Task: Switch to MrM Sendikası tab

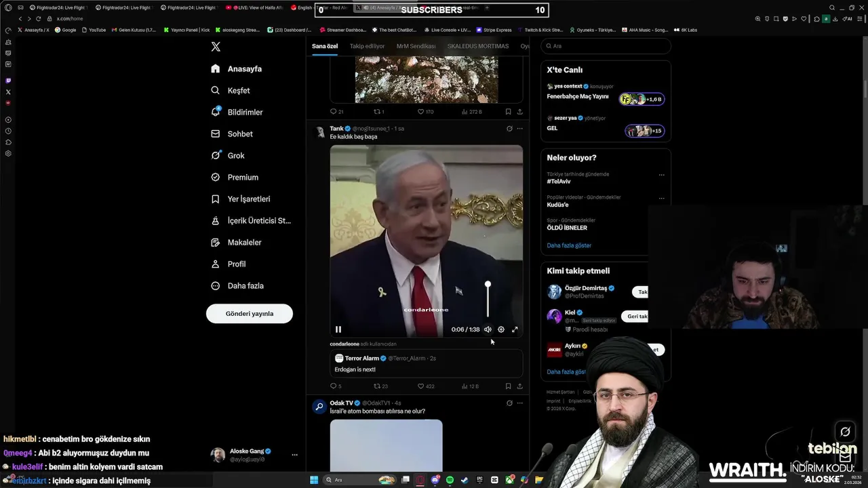Action: click(x=416, y=46)
